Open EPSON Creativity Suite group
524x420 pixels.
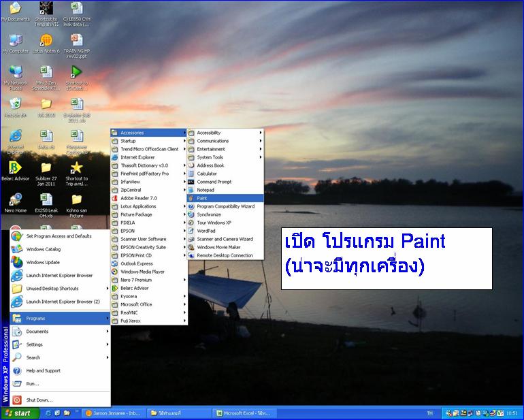click(x=149, y=247)
